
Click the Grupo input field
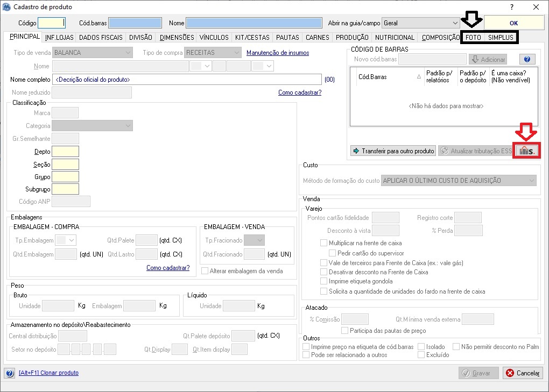65,176
